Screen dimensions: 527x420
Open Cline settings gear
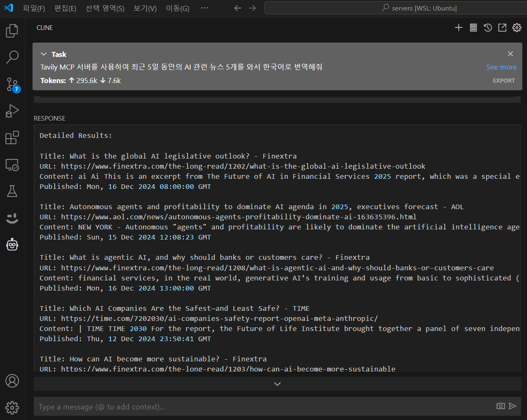point(517,28)
